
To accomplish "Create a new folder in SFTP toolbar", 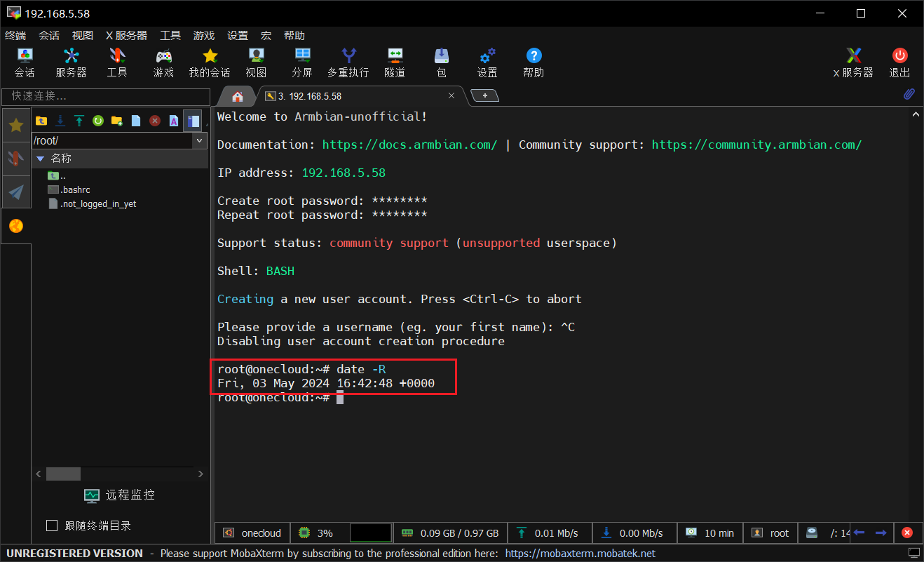I will coord(117,121).
